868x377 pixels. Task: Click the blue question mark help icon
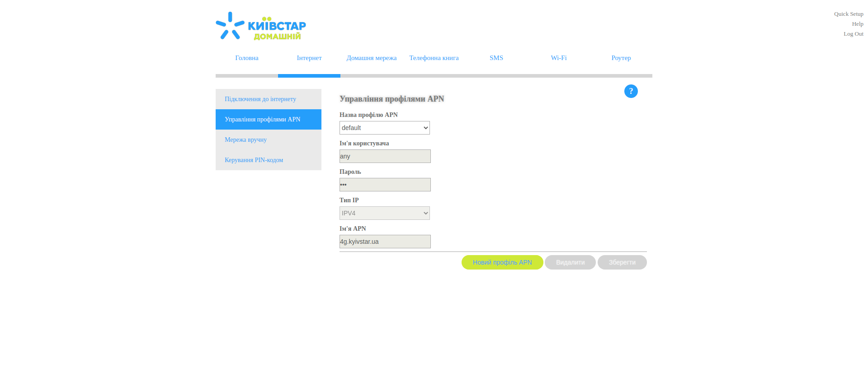pyautogui.click(x=631, y=91)
